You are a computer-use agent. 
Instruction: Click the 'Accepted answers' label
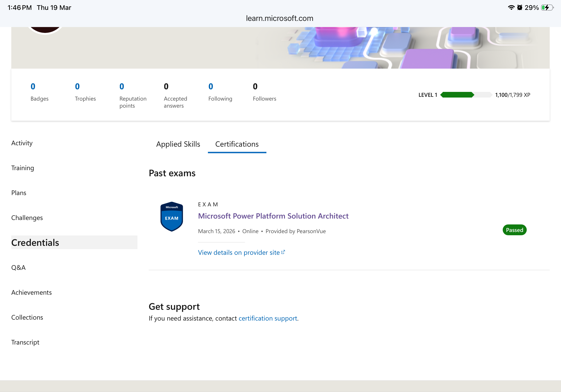[175, 102]
